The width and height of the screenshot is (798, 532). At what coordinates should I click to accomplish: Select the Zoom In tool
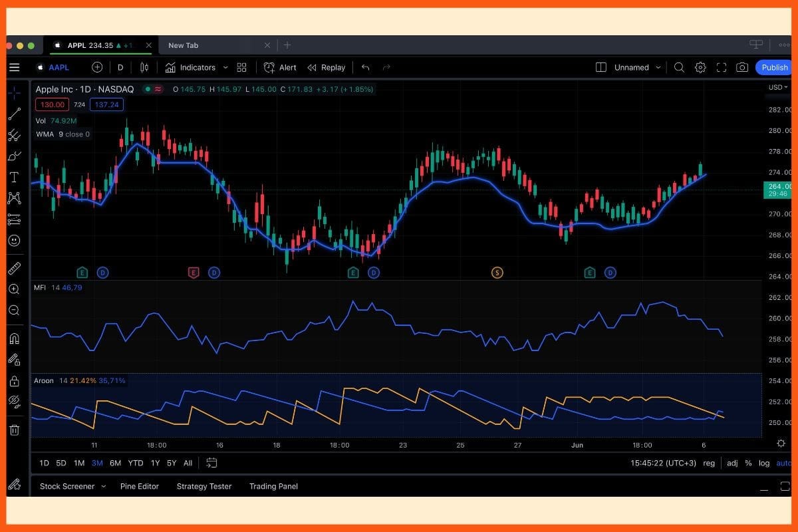point(14,289)
